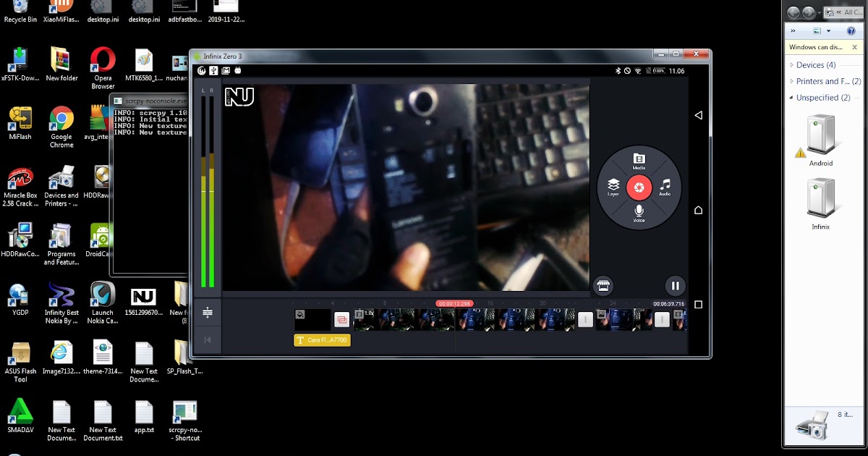Select Devices and Printers desktop shortcut
The height and width of the screenshot is (456, 868).
tap(61, 187)
